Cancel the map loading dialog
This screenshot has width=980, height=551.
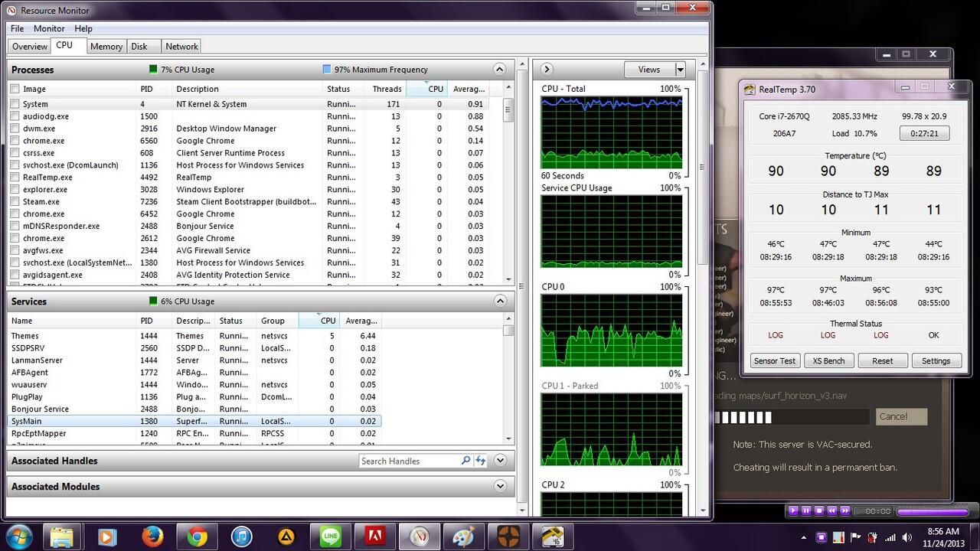click(901, 416)
